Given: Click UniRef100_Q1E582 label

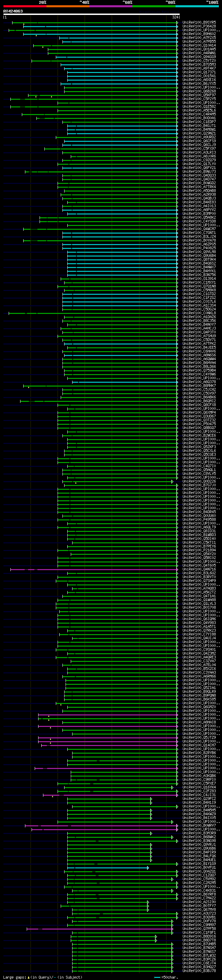Looking at the screenshot, I should tap(199, 106).
